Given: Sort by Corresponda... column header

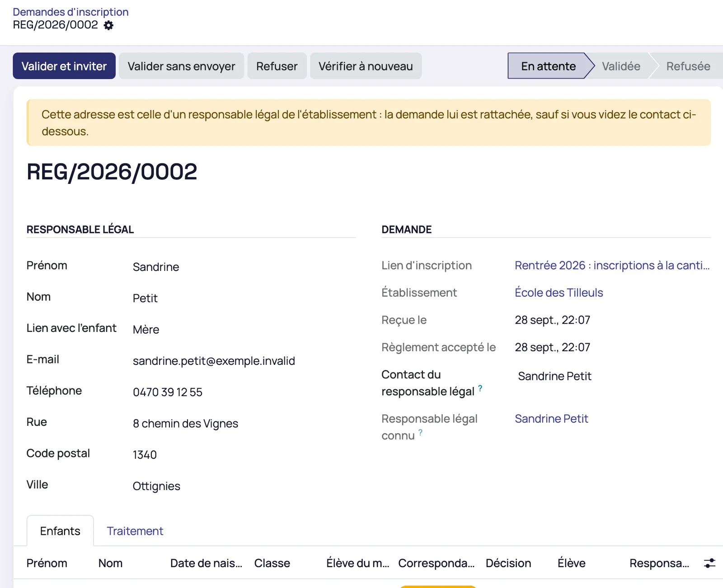Looking at the screenshot, I should 436,563.
